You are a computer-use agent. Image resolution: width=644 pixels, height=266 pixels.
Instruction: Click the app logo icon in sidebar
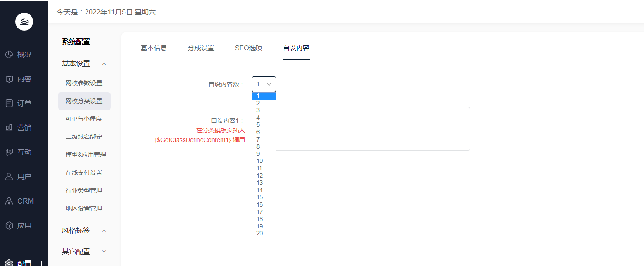point(24,22)
